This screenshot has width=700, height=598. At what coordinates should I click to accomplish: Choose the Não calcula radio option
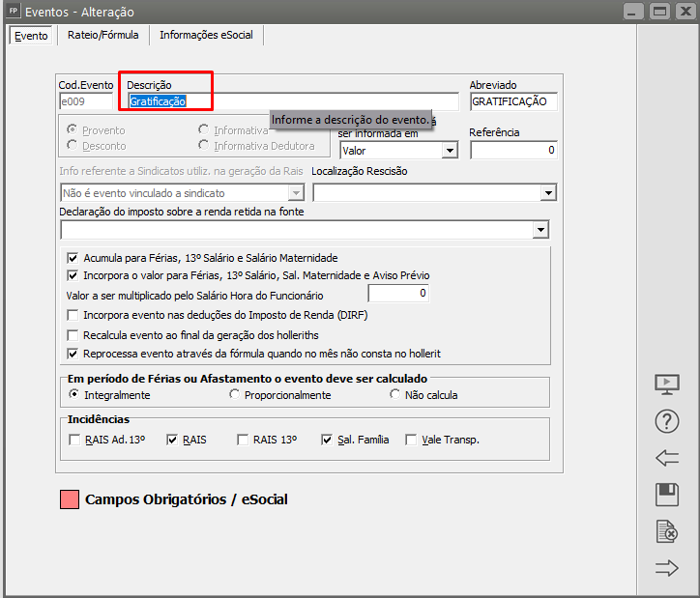coord(394,395)
